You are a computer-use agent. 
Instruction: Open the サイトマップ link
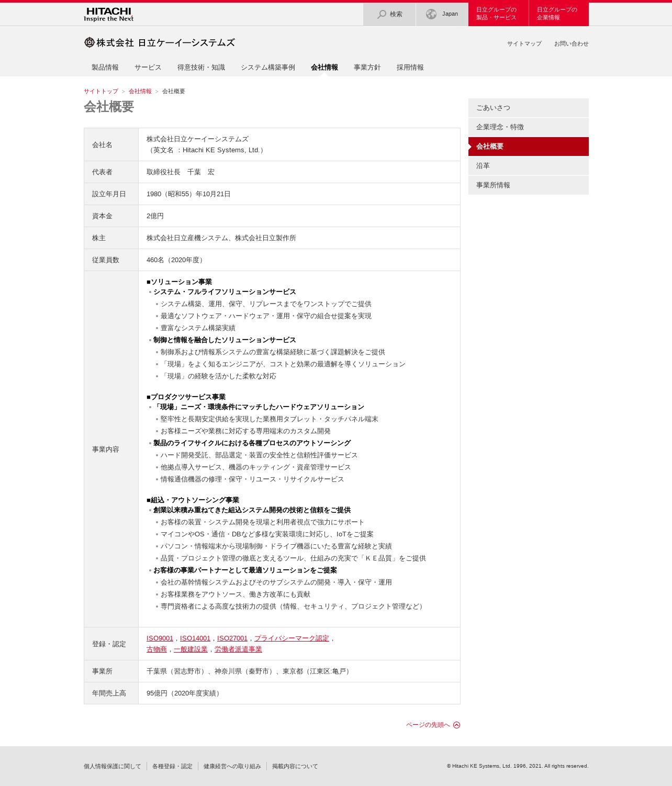click(524, 43)
